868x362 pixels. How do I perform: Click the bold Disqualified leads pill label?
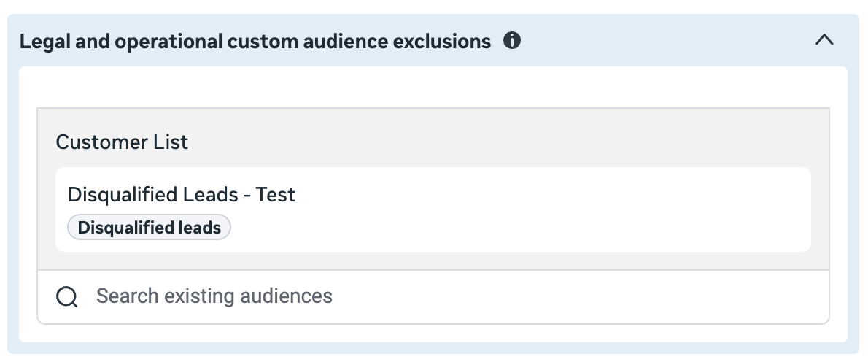(149, 228)
